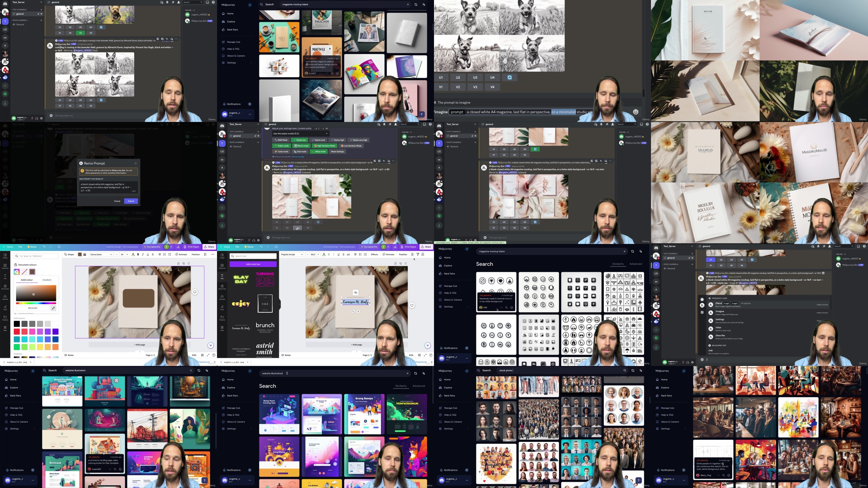This screenshot has height=488, width=868.
Task: Expand Settings chevron in stock photo panel sidebar
Action: [468, 429]
